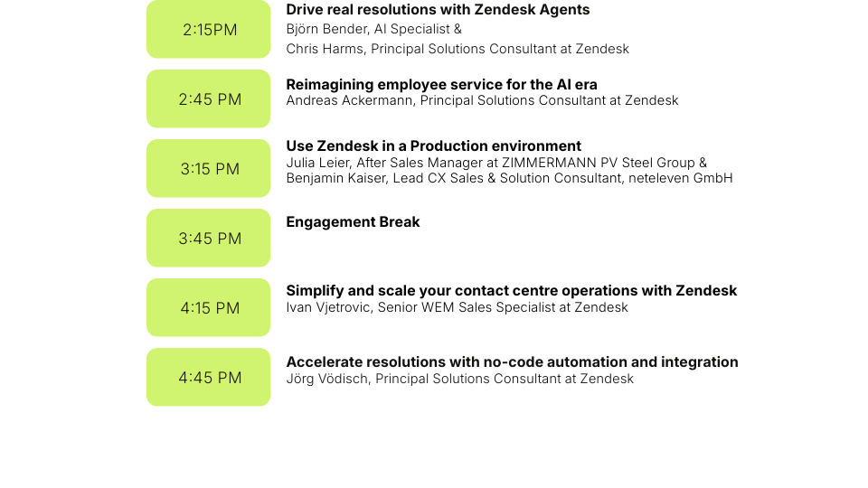This screenshot has width=868, height=488.
Task: Click speaker Jörg Vödisch, Principal Solutions Consultant
Action: pyautogui.click(x=460, y=379)
